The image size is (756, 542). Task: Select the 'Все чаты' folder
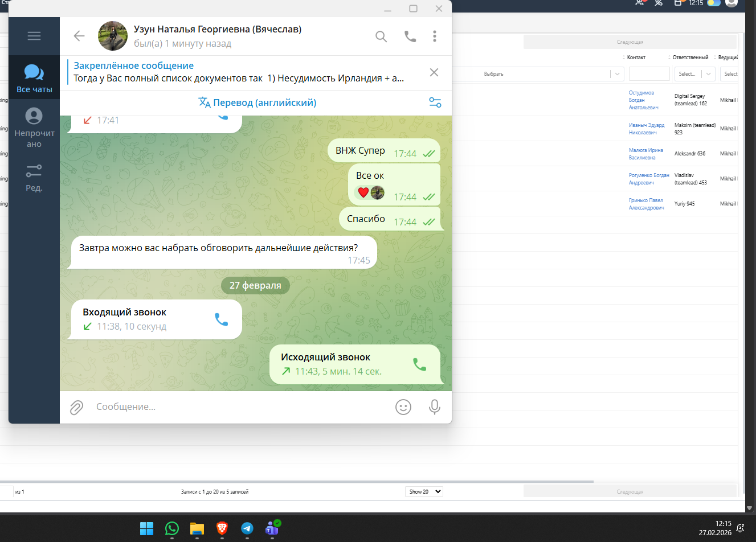(34, 78)
